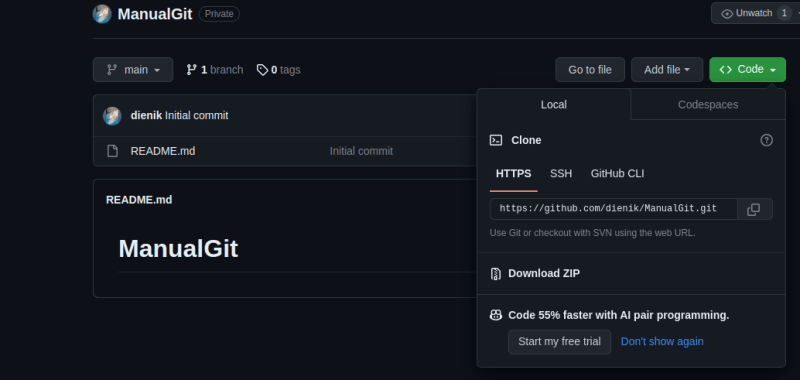Click 'Use Git or checkout with SVN' text

coord(592,233)
